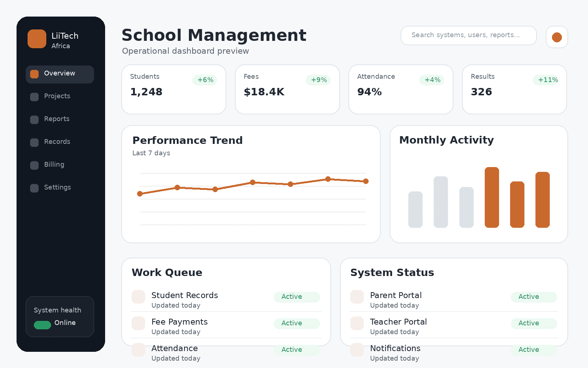Image resolution: width=588 pixels, height=368 pixels.
Task: Click the Billing sidebar icon
Action: pos(34,165)
